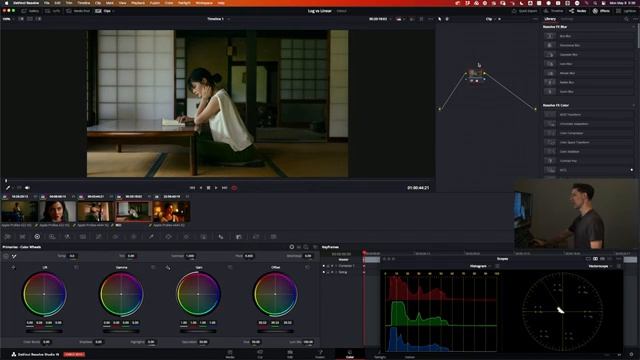640x360 pixels.
Task: Open the Color Match palette
Action: coord(22,237)
